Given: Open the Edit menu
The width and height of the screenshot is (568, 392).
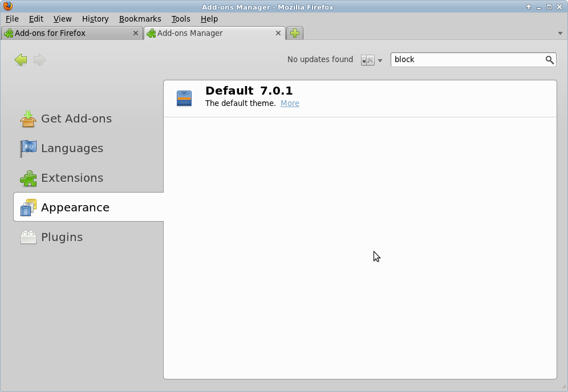Looking at the screenshot, I should click(x=36, y=19).
